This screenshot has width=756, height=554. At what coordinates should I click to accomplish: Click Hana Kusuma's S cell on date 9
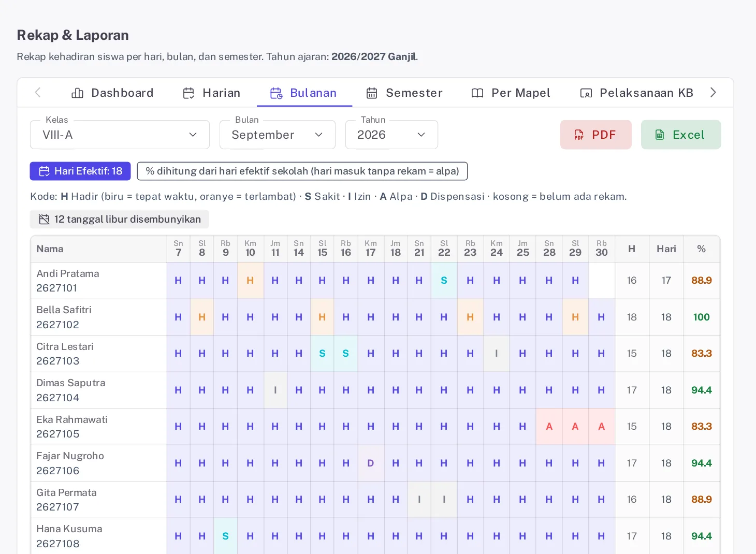click(x=225, y=536)
